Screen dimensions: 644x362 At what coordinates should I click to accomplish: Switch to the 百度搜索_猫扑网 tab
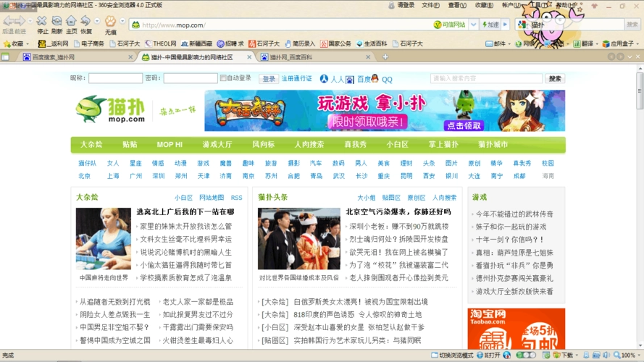48,57
